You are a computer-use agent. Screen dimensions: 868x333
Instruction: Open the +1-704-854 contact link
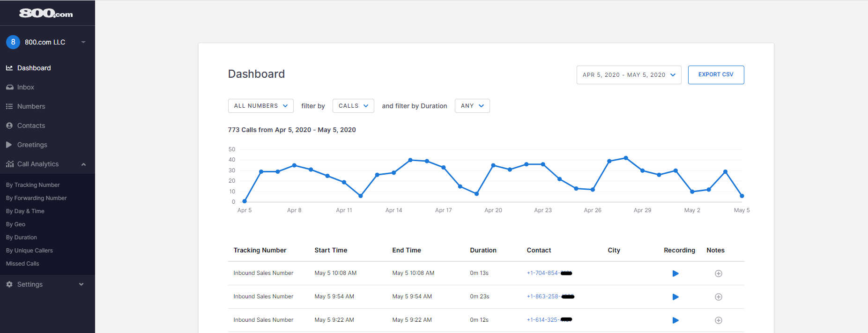tap(542, 273)
